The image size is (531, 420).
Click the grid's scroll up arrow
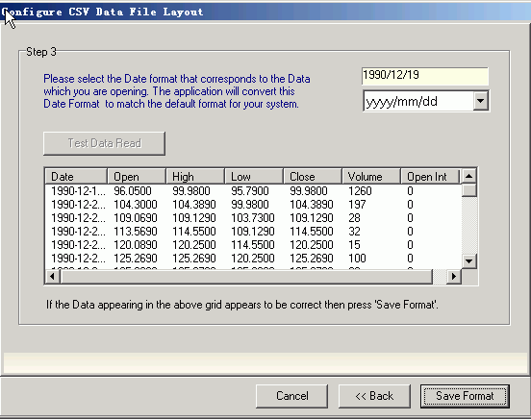pyautogui.click(x=469, y=176)
